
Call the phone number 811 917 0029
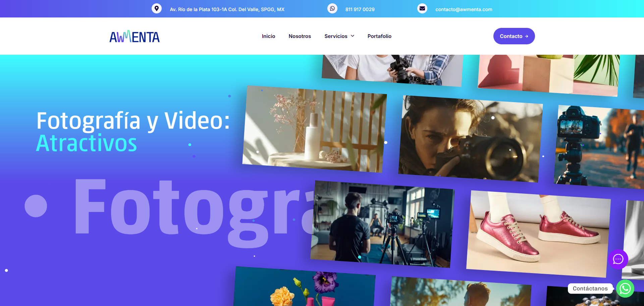[x=360, y=9]
